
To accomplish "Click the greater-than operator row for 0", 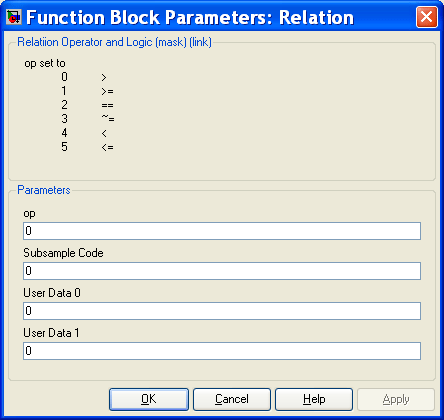I will click(x=84, y=77).
